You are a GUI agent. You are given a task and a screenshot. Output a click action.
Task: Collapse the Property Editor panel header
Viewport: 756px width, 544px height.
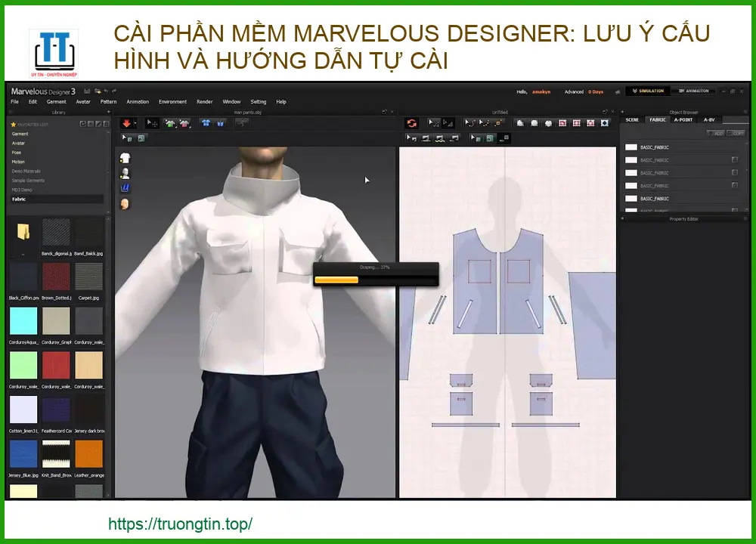tap(683, 219)
